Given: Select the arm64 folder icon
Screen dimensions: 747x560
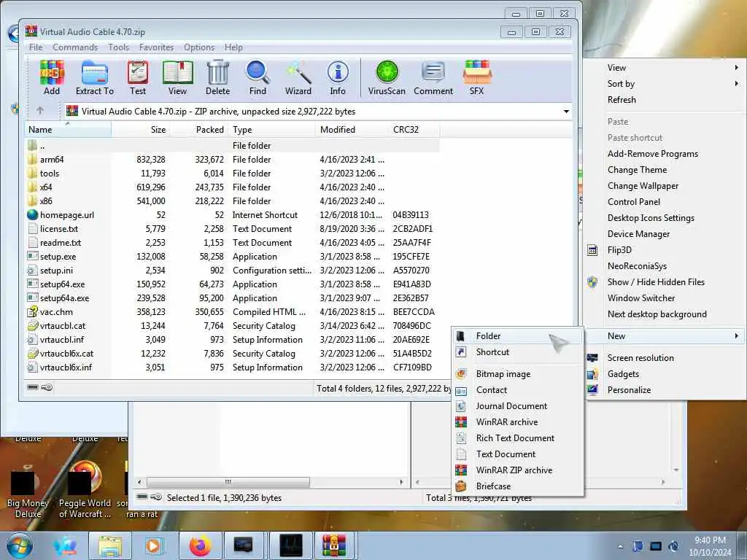Looking at the screenshot, I should (x=32, y=160).
